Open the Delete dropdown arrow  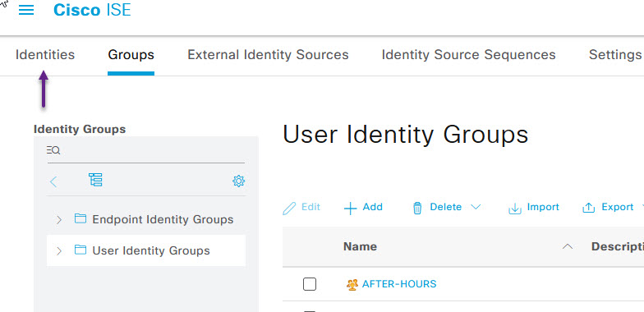coord(476,207)
